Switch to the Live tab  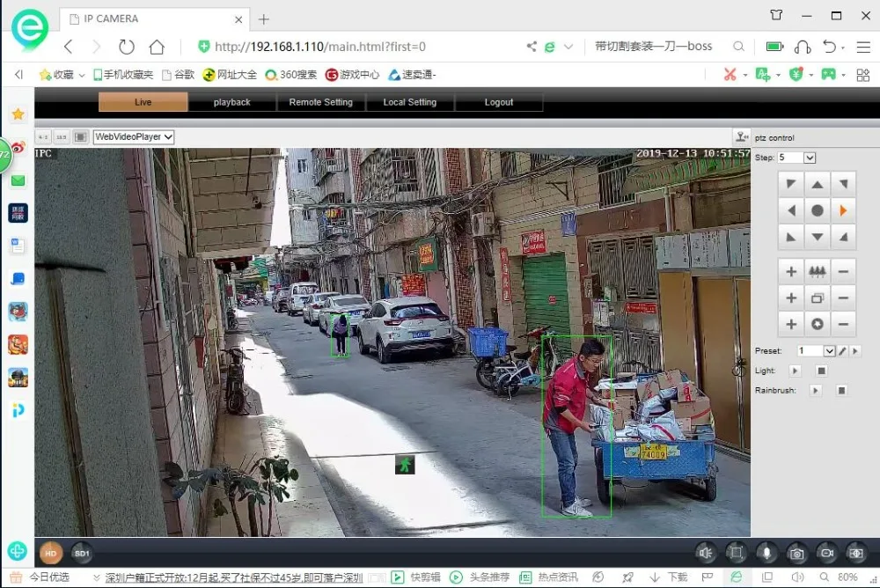pyautogui.click(x=143, y=102)
